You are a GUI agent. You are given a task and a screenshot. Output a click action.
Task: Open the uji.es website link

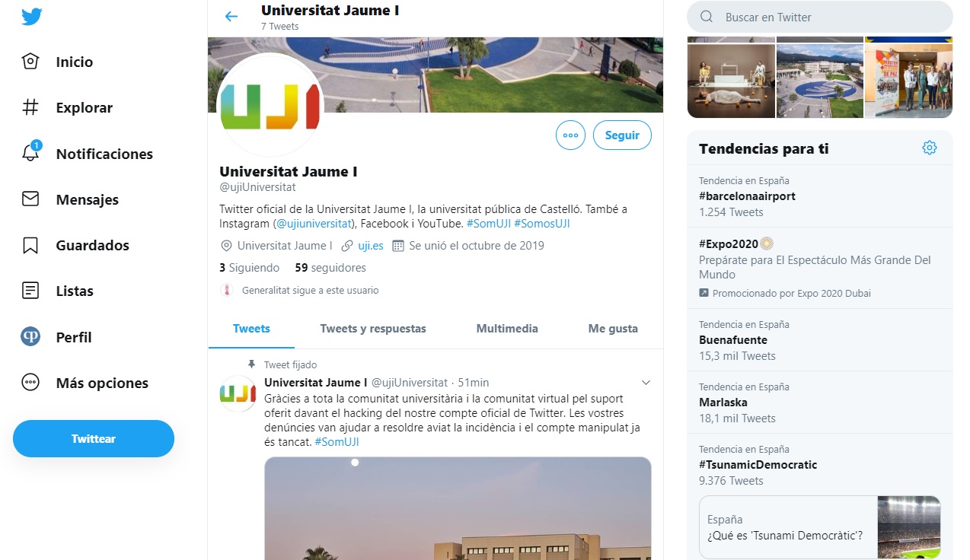pos(371,246)
